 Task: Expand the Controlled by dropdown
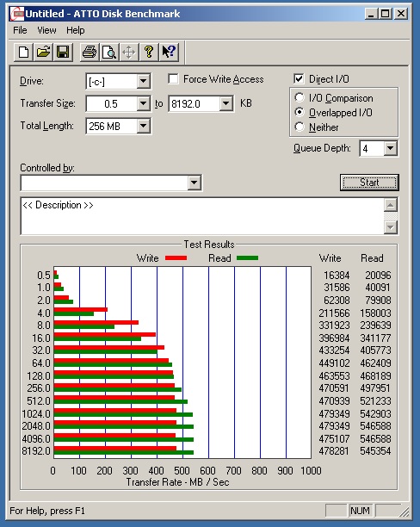coord(195,183)
